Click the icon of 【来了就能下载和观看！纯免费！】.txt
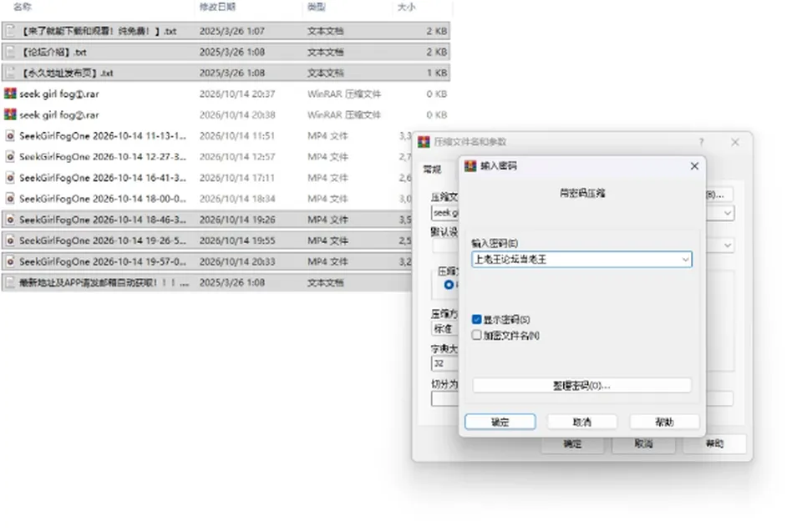This screenshot has width=802, height=532. point(10,31)
